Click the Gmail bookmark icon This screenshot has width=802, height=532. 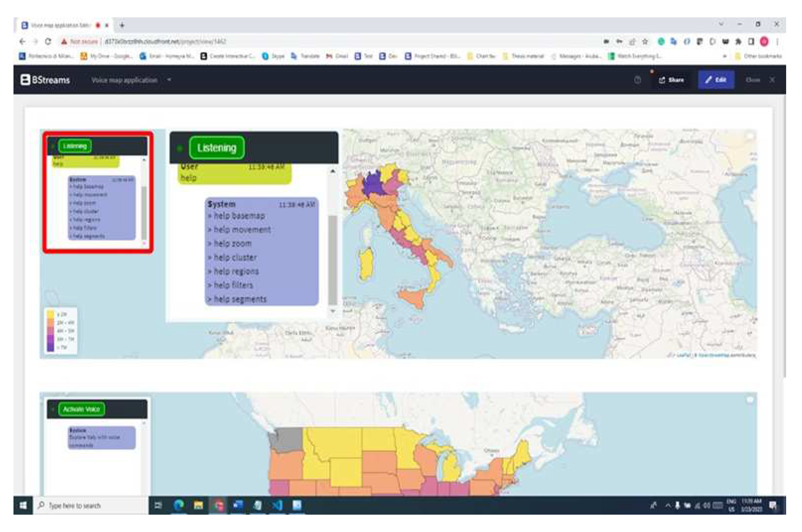point(329,56)
